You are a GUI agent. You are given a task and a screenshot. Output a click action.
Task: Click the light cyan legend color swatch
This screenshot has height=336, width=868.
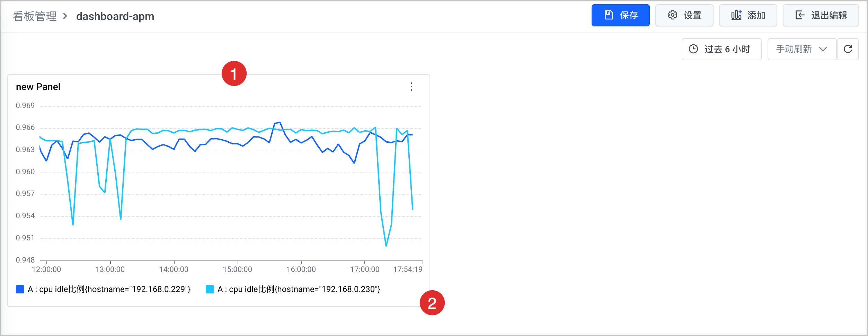[210, 289]
